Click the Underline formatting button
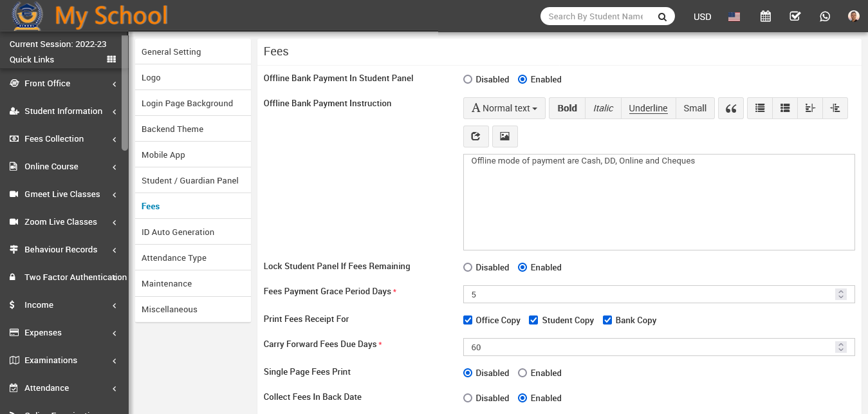The height and width of the screenshot is (414, 868). pos(648,108)
